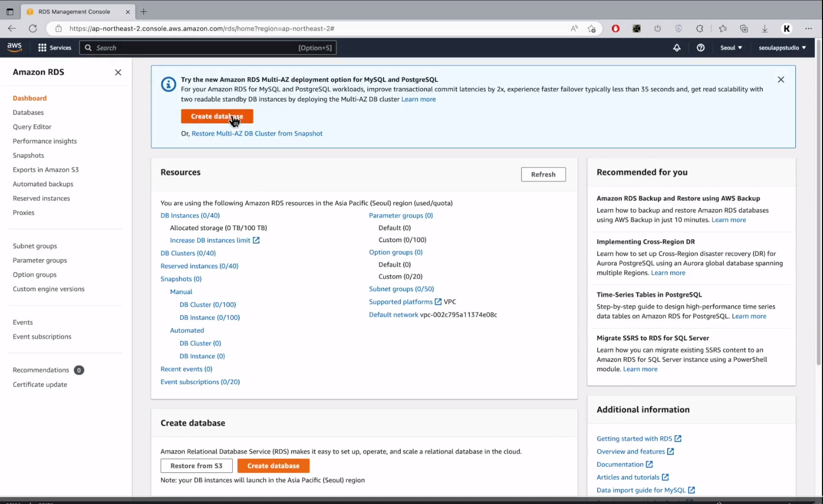Click the info circle icon in the banner
The height and width of the screenshot is (504, 823).
click(168, 84)
